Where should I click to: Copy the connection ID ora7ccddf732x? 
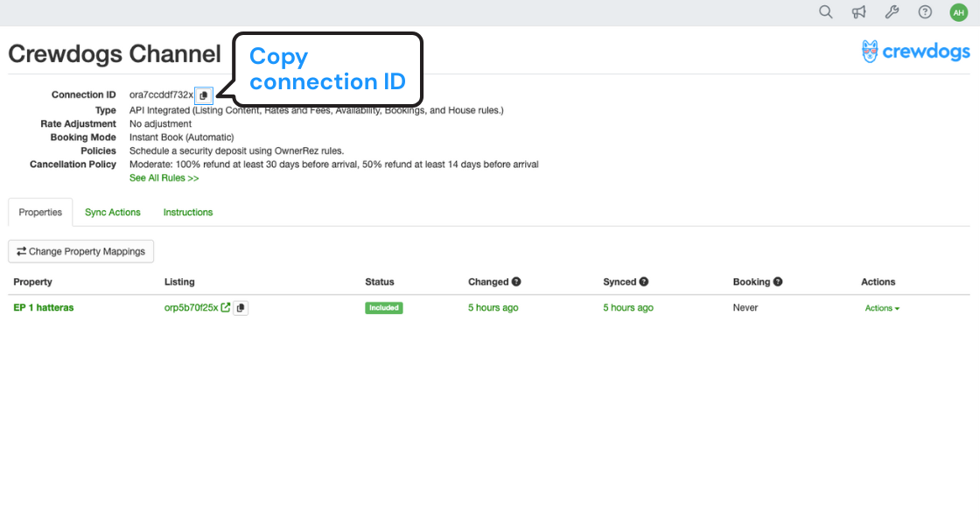click(203, 95)
